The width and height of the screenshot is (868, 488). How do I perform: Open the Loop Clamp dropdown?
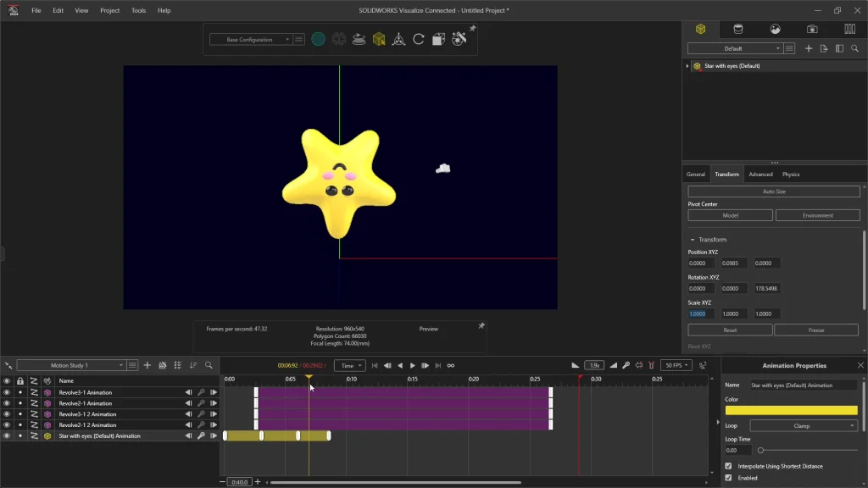[x=804, y=426]
